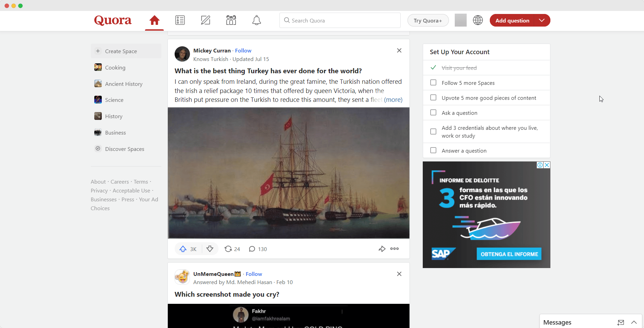644x328 pixels.
Task: Check Follow 5 more Spaces
Action: (x=433, y=83)
